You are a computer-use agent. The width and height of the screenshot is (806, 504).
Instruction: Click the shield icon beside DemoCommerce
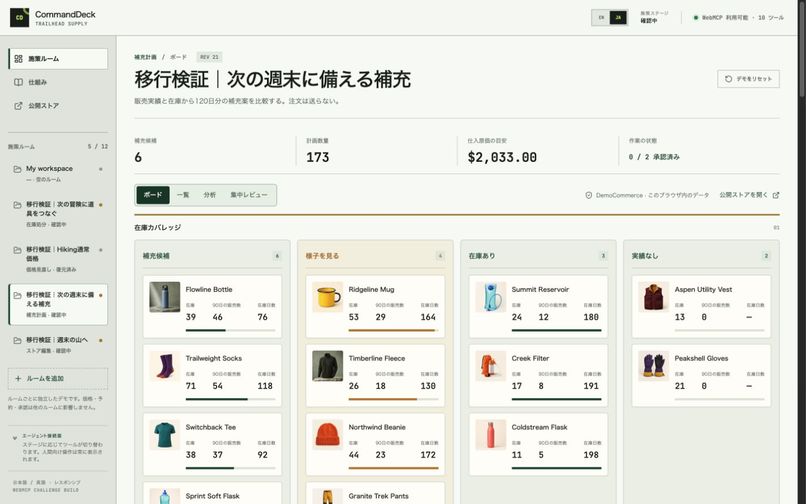pos(589,195)
